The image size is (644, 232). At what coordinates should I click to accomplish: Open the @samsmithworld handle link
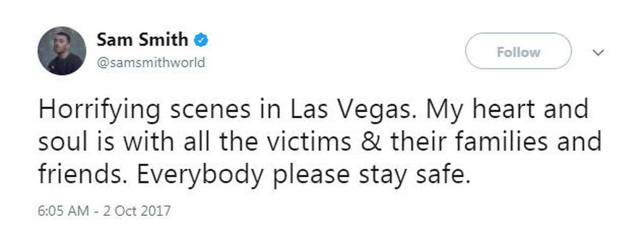click(x=151, y=63)
